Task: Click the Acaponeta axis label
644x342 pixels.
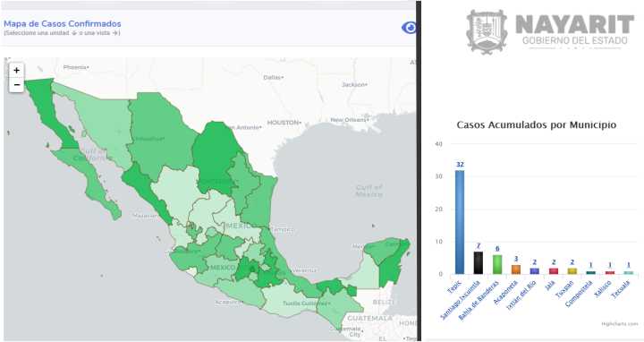Action: (505, 292)
